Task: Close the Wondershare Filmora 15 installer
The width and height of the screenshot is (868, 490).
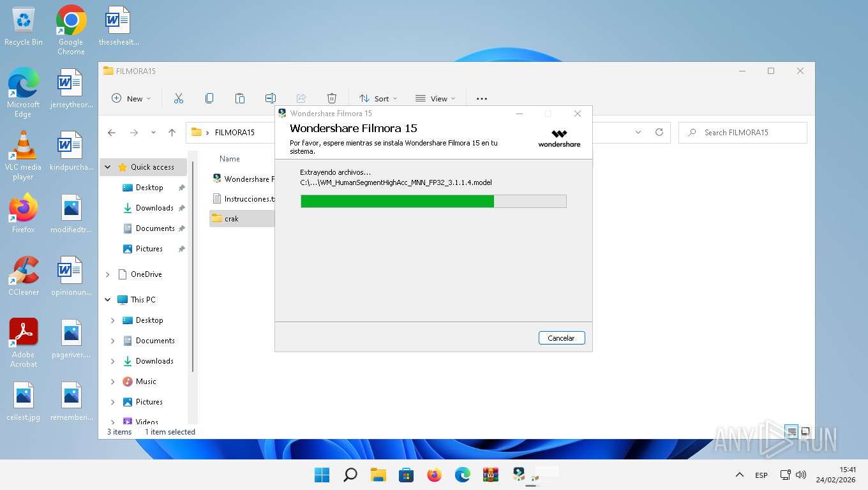Action: point(578,114)
